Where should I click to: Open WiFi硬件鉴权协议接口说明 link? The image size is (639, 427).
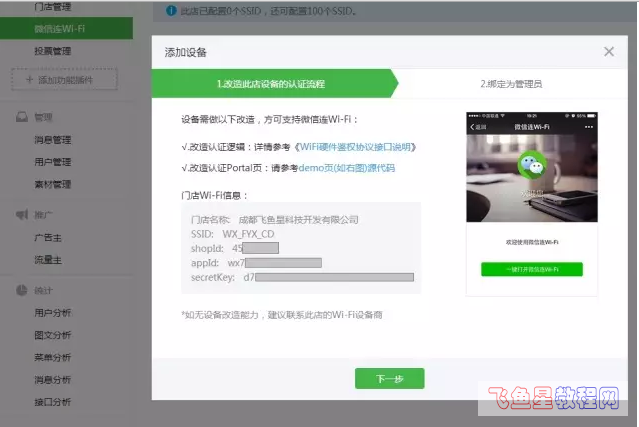click(355, 147)
